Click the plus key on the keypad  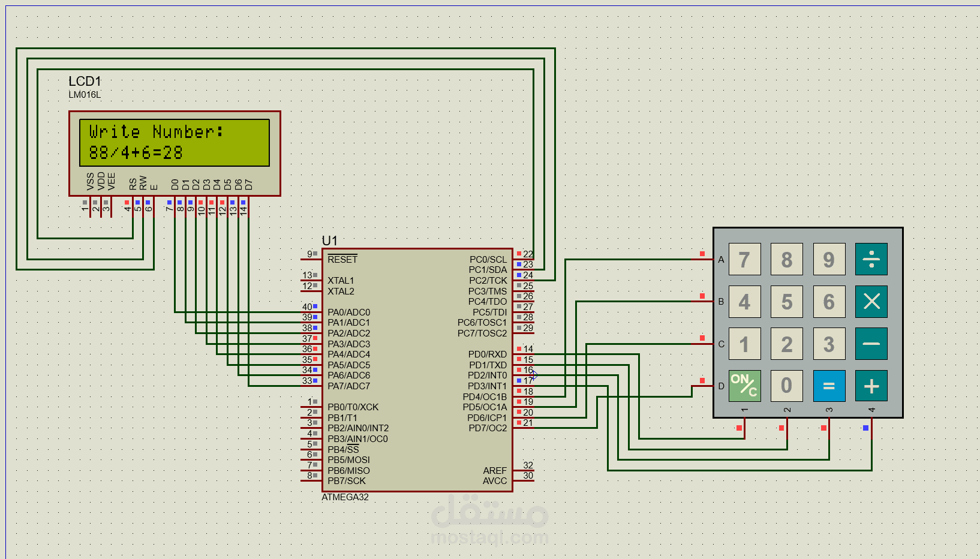click(871, 386)
